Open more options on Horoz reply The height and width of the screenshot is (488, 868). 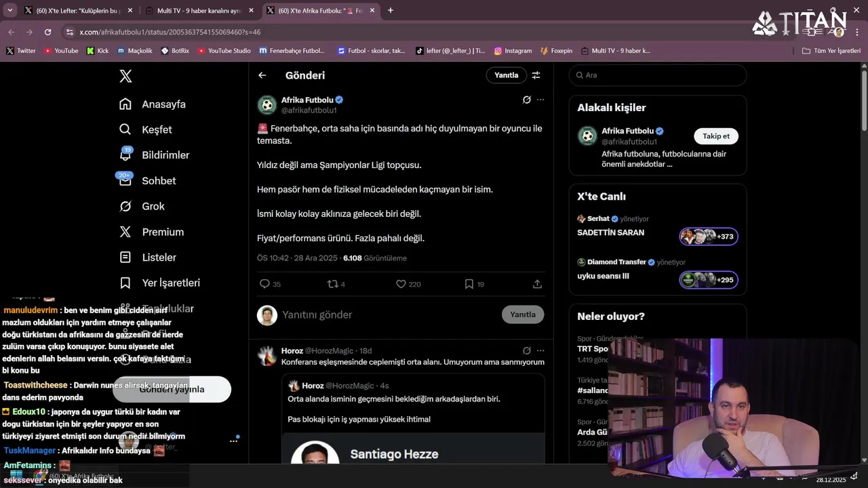click(540, 350)
